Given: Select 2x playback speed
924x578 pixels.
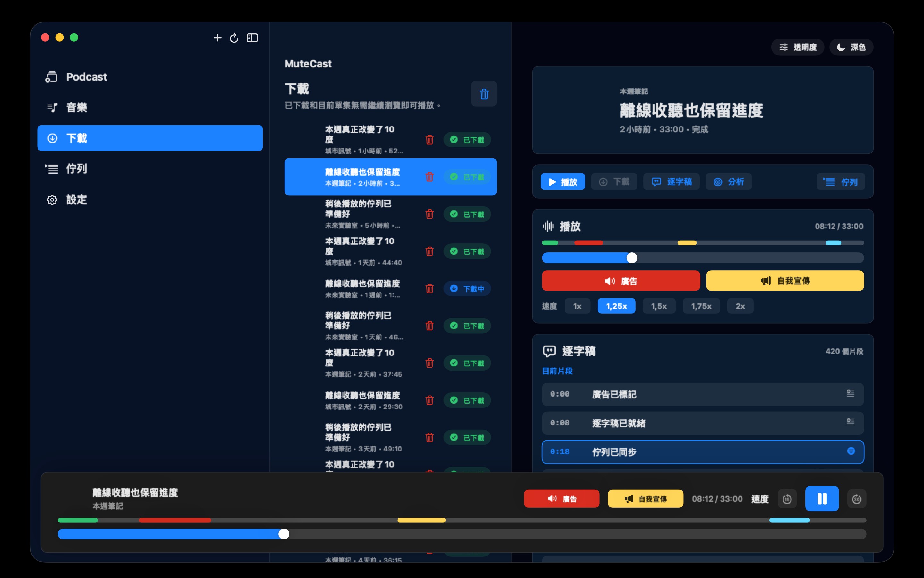Looking at the screenshot, I should (740, 306).
